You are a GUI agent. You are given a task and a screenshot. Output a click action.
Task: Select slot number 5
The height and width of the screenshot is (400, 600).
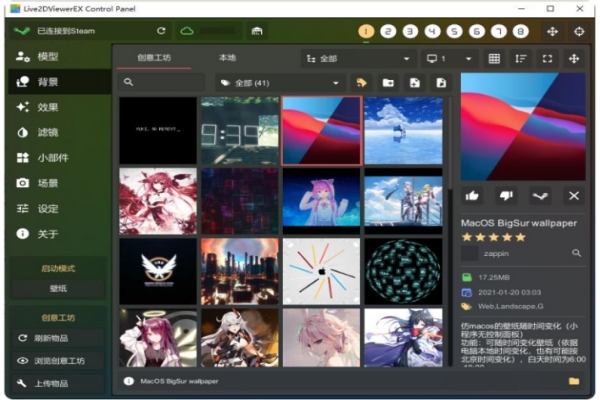point(455,31)
